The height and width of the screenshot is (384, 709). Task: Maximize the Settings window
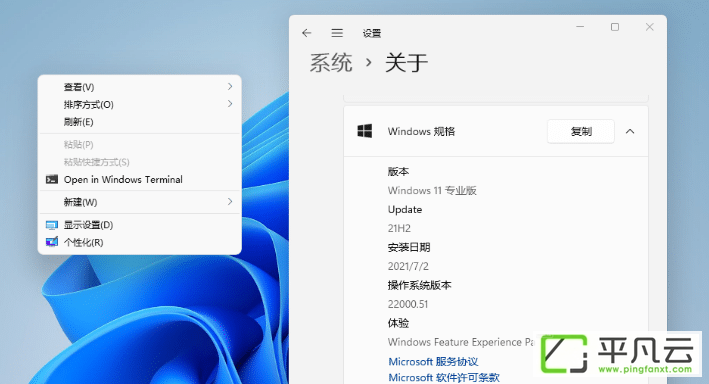click(x=614, y=27)
